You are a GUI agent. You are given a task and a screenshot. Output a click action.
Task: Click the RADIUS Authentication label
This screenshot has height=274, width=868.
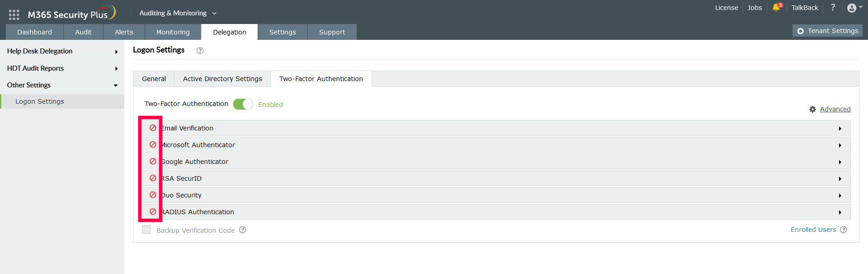click(x=198, y=212)
